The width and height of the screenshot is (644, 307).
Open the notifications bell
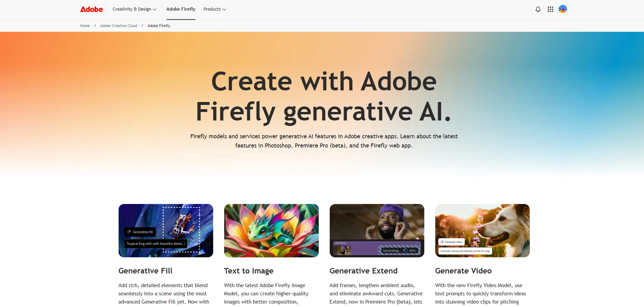pos(538,9)
